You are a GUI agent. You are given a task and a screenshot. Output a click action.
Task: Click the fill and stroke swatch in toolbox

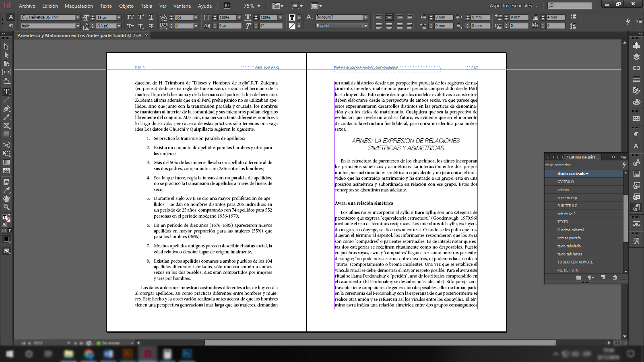(6, 218)
